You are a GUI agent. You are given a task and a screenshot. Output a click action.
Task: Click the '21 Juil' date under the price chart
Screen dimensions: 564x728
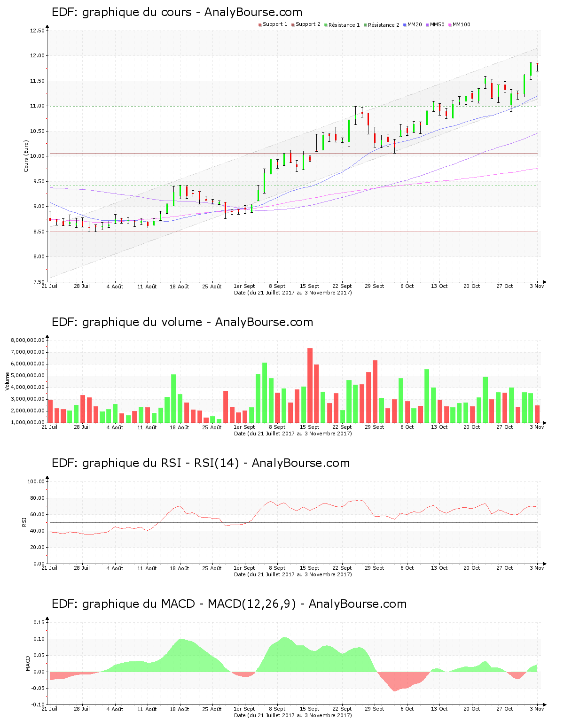[x=49, y=287]
